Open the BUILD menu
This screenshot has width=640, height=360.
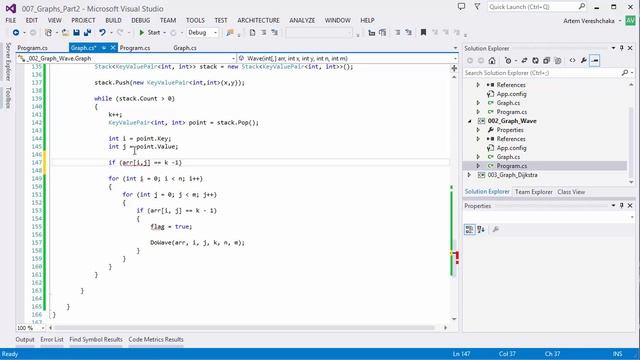(113, 20)
